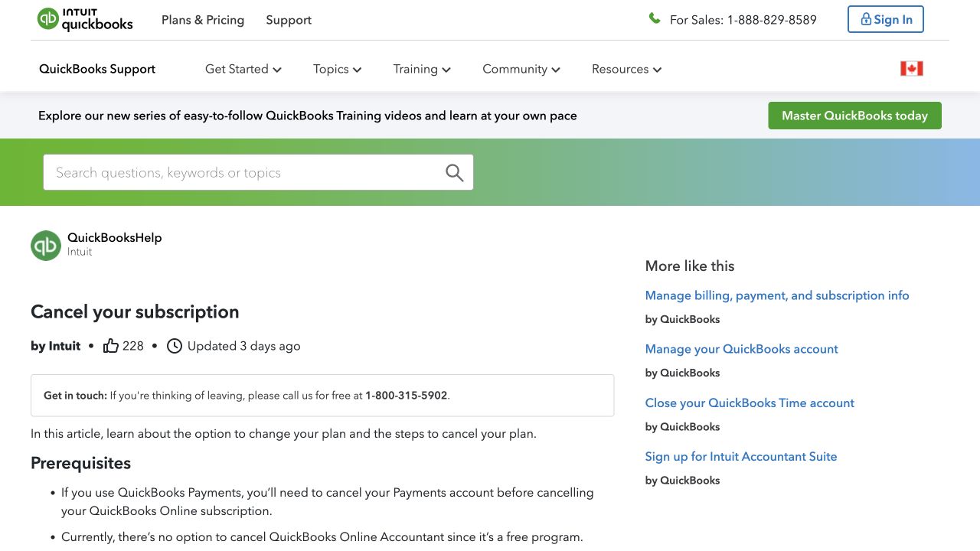980x551 pixels.
Task: Click the Canadian flag region icon
Action: tap(912, 69)
